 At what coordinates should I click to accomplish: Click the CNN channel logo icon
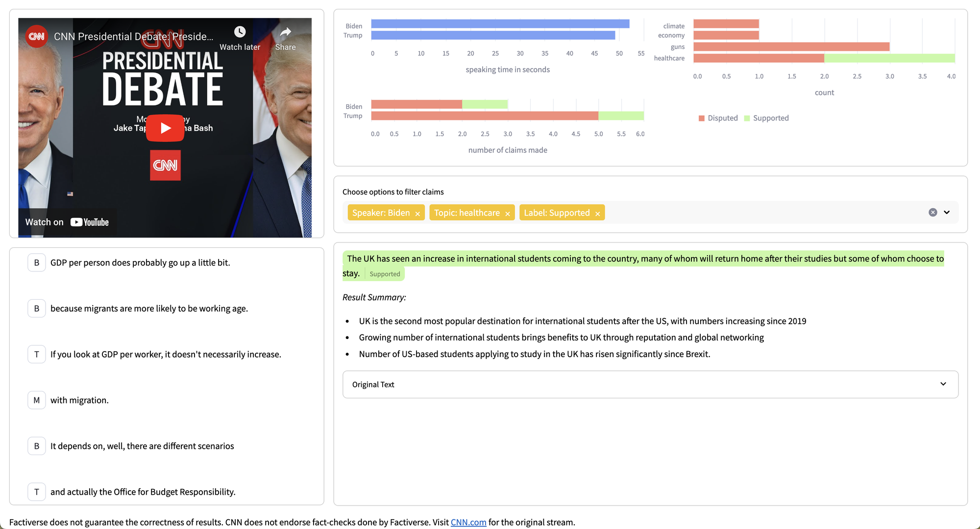tap(36, 36)
